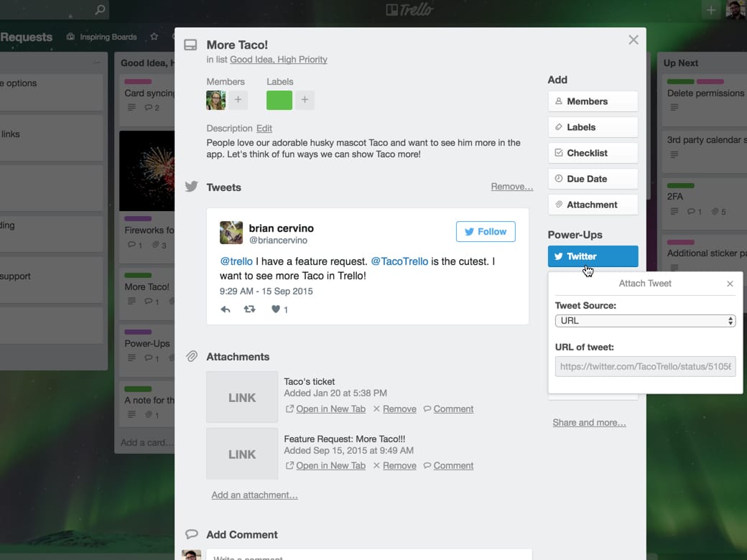
Task: Select the Requests board title top-left
Action: tap(26, 37)
